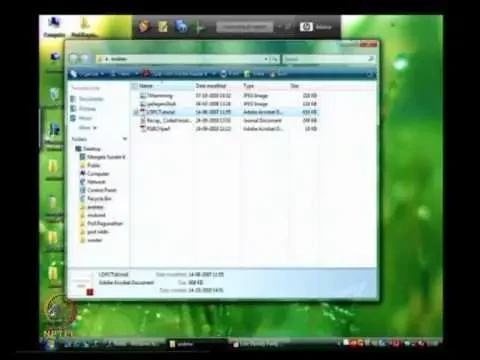
Task: Select the second JPEG Image file row
Action: (x=228, y=104)
